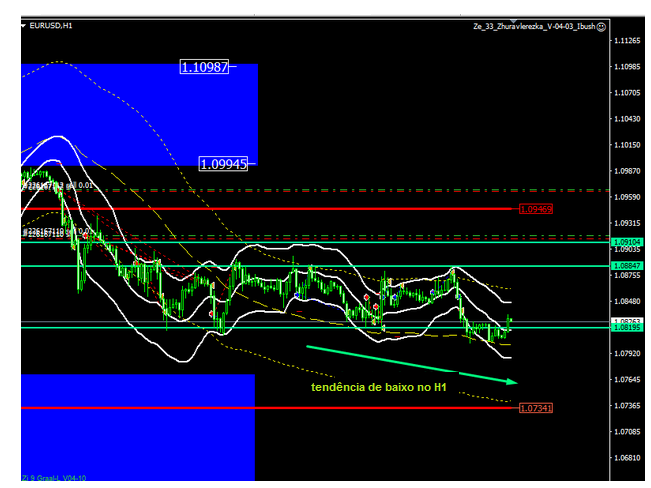
Task: Click the 1.11265 value on price scale
Action: coord(627,42)
